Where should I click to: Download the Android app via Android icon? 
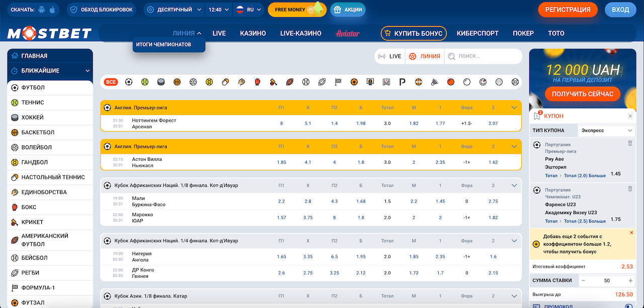tap(42, 10)
